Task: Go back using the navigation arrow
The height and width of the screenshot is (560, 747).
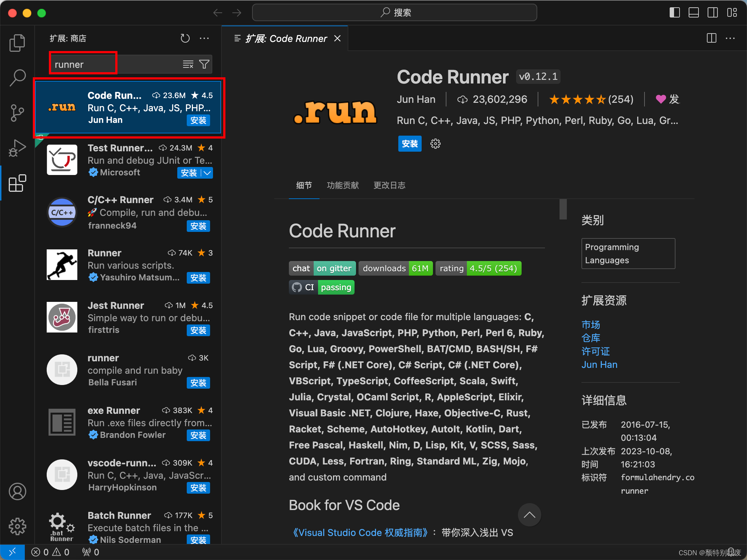Action: point(218,13)
